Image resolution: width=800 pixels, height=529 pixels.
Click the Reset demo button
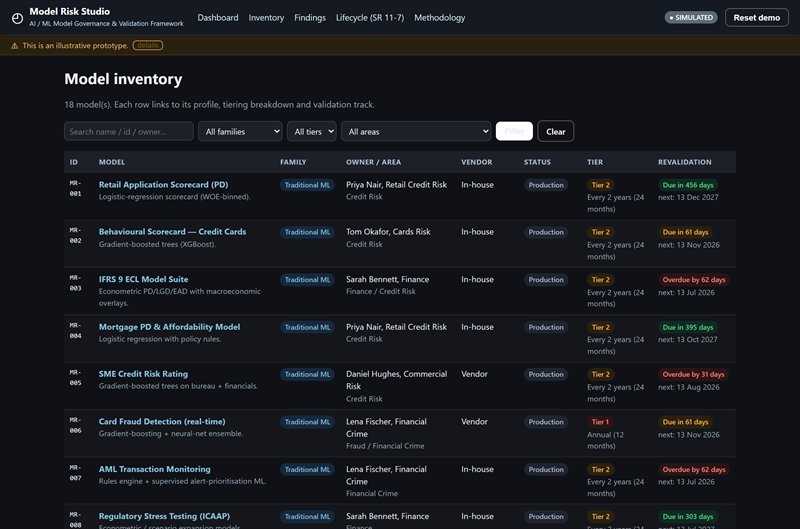[757, 17]
